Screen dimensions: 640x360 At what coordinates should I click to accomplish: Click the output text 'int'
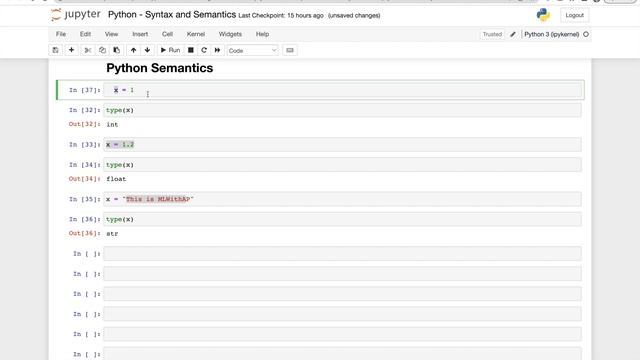click(112, 124)
